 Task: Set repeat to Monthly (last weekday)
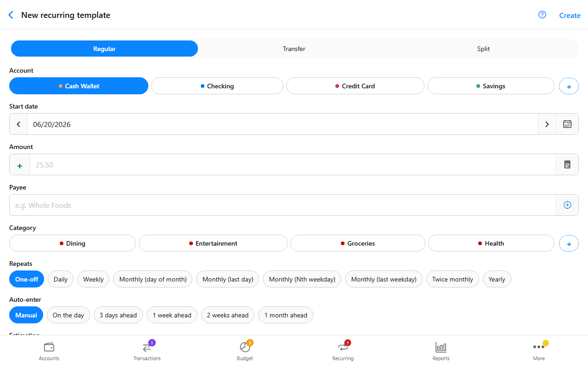coord(384,279)
